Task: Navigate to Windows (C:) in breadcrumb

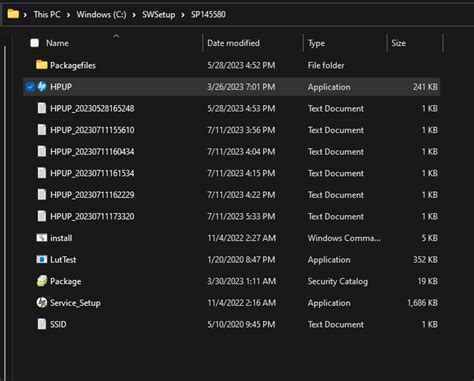Action: click(101, 15)
